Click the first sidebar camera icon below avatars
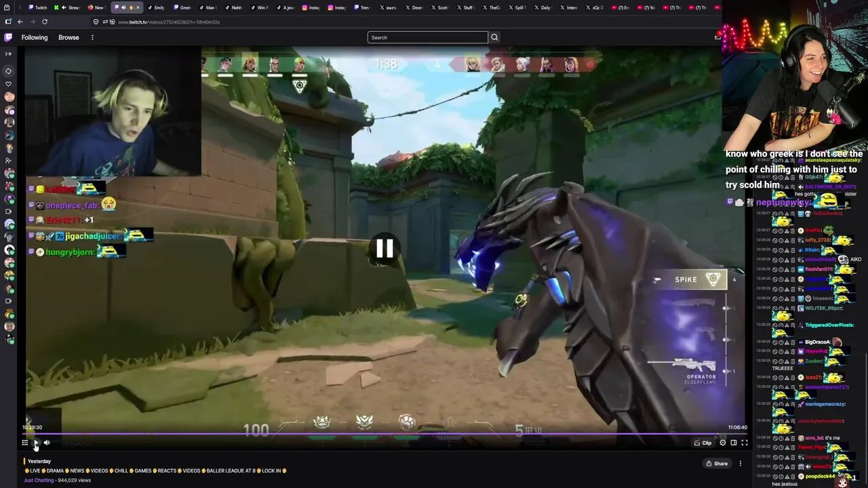Screen dimensions: 868x488 point(8,211)
